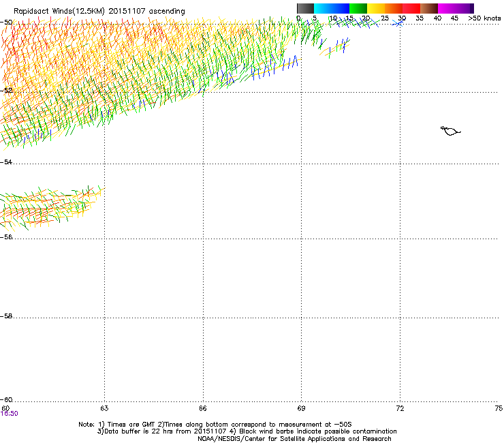Image resolution: width=504 pixels, height=443 pixels.
Task: Click the '35' legend scale value
Action: click(420, 18)
